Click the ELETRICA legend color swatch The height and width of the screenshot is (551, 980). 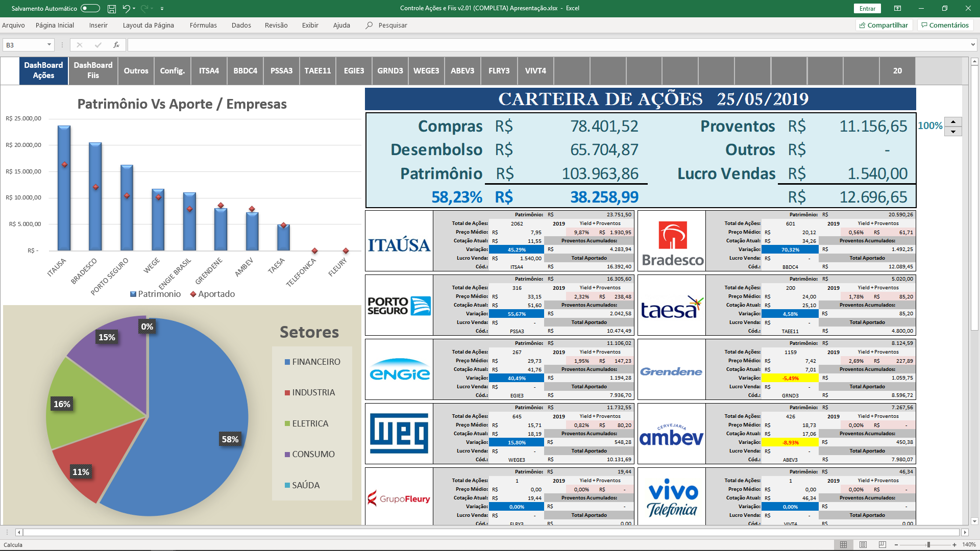point(287,423)
